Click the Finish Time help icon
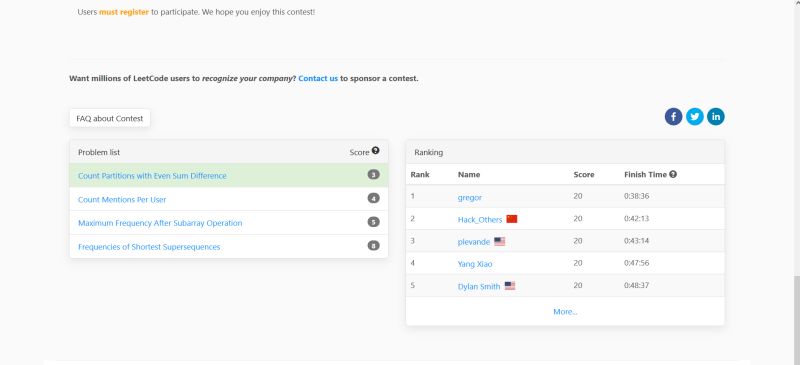Image resolution: width=800 pixels, height=365 pixels. click(x=673, y=174)
